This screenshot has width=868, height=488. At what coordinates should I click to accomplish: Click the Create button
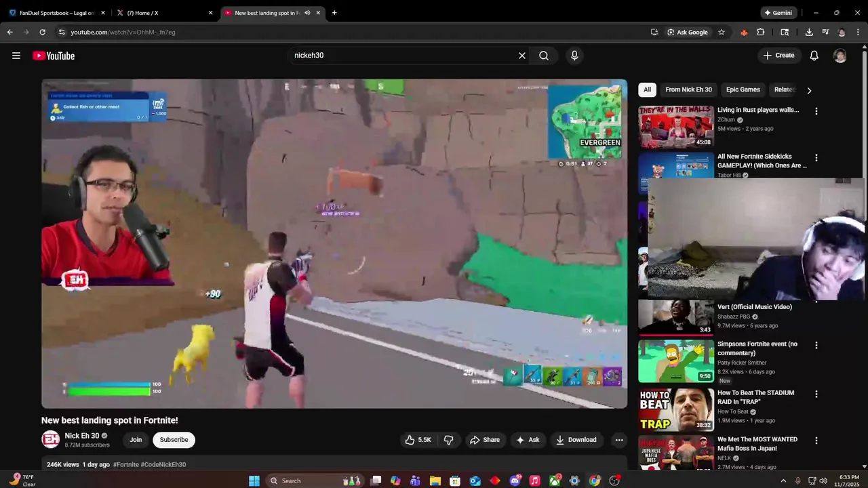779,56
